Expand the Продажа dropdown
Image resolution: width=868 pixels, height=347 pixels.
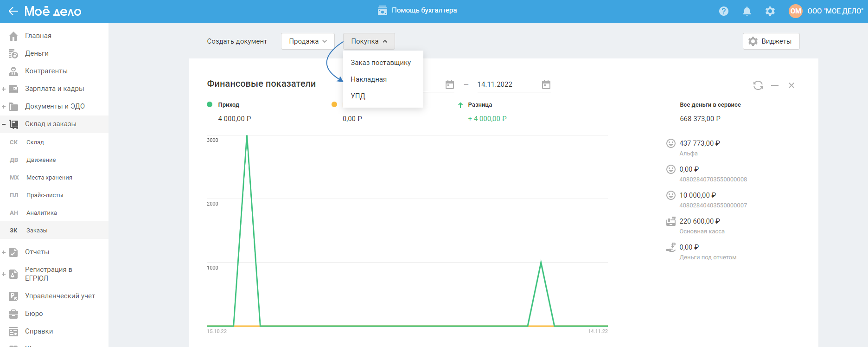(307, 41)
